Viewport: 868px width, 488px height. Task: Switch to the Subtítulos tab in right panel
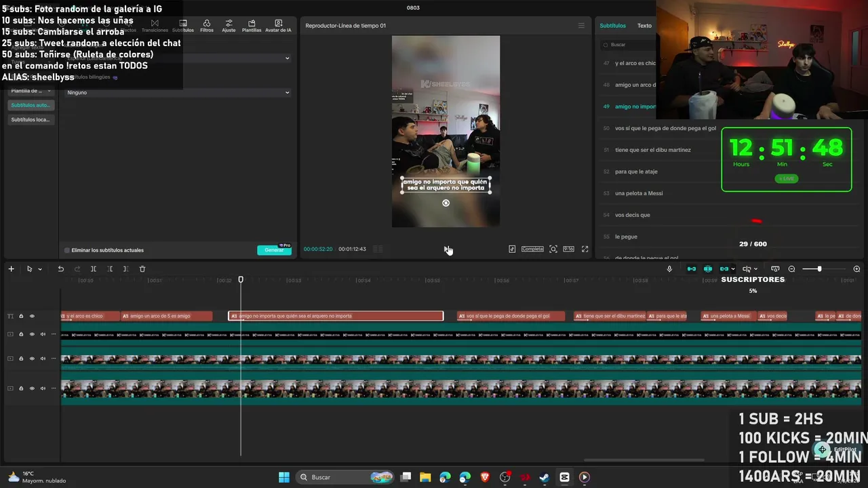point(612,26)
